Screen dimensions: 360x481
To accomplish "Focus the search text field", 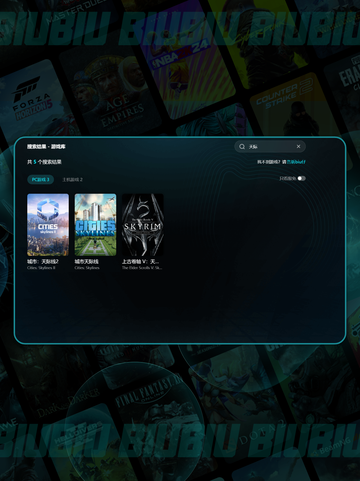I will pyautogui.click(x=270, y=147).
